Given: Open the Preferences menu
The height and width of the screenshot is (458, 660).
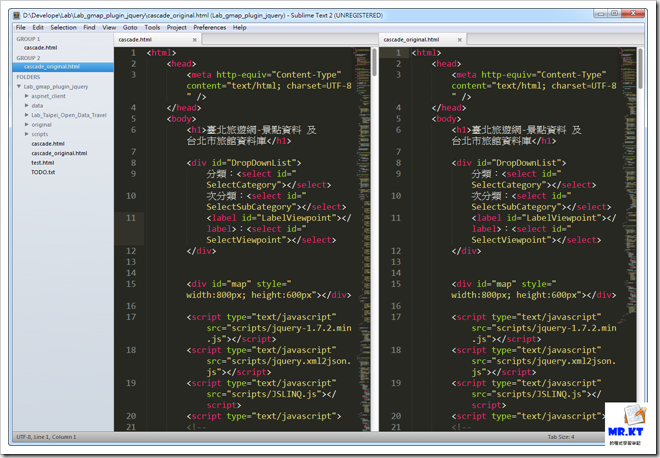Looking at the screenshot, I should pyautogui.click(x=209, y=27).
